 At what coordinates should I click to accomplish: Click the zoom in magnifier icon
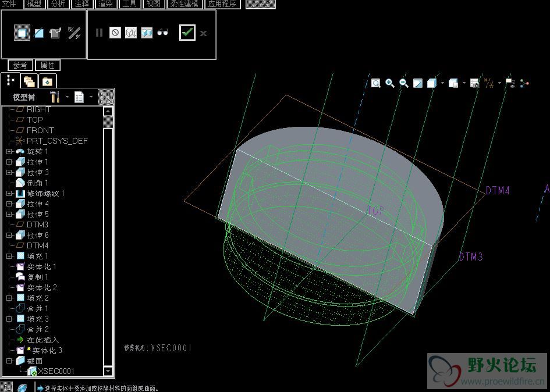pos(390,83)
